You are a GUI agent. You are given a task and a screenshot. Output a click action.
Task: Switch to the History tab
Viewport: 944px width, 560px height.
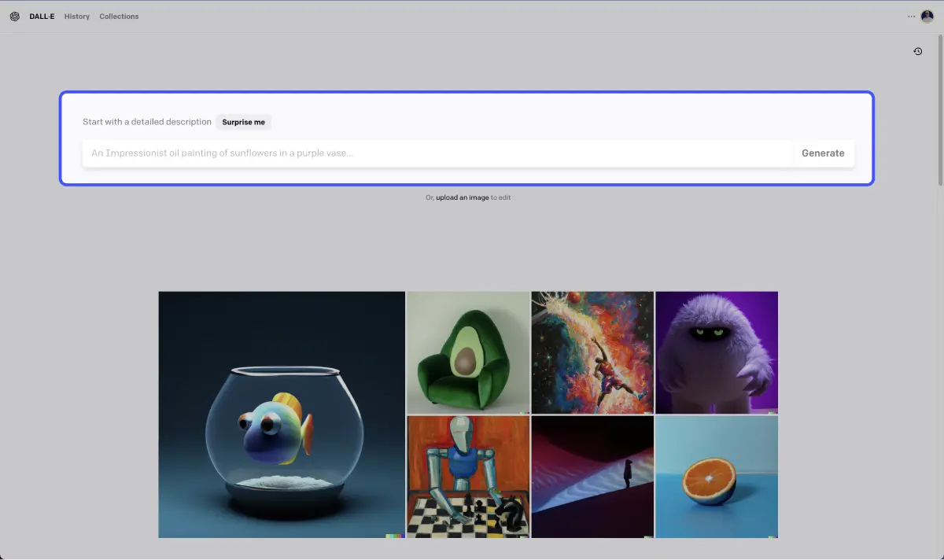coord(76,16)
